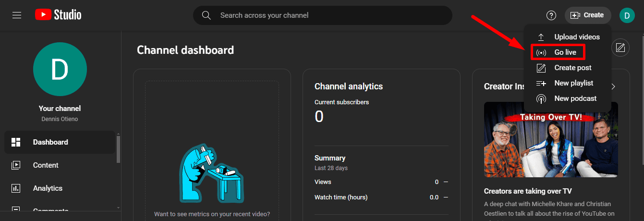Expand Creator Insider next arrow
This screenshot has width=644, height=221.
point(613,86)
